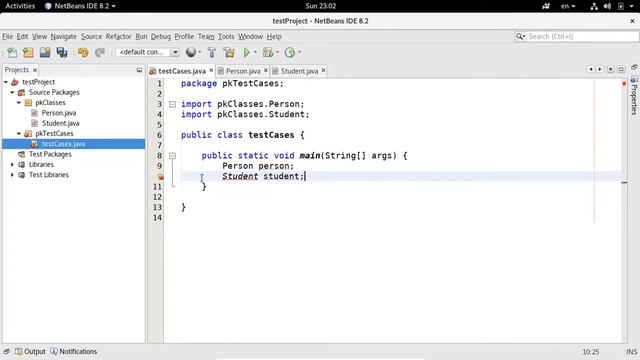Close the Person.java tab

[266, 71]
